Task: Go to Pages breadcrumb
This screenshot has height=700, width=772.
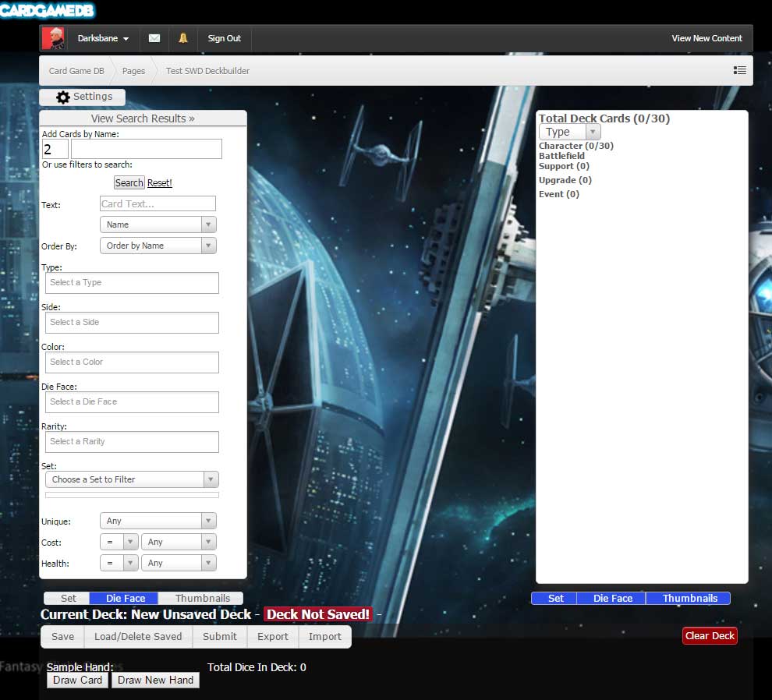Action: (133, 71)
